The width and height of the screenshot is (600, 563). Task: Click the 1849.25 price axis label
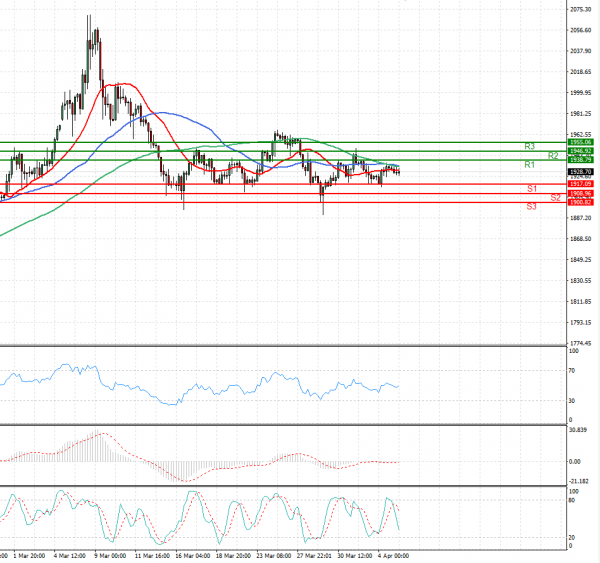pyautogui.click(x=580, y=260)
